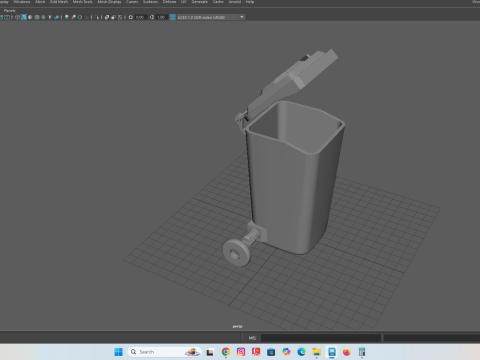Open the UV menu
The width and height of the screenshot is (480, 360).
pyautogui.click(x=184, y=2)
